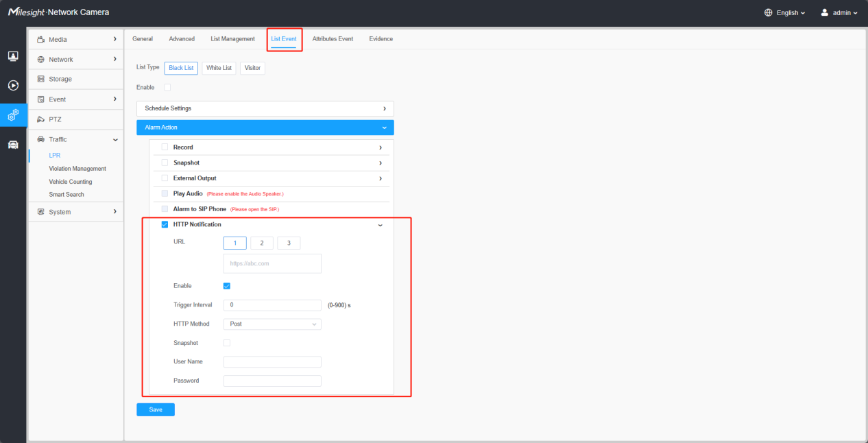Click the Storage icon in sidebar
Image resolution: width=868 pixels, height=443 pixels.
(x=41, y=79)
